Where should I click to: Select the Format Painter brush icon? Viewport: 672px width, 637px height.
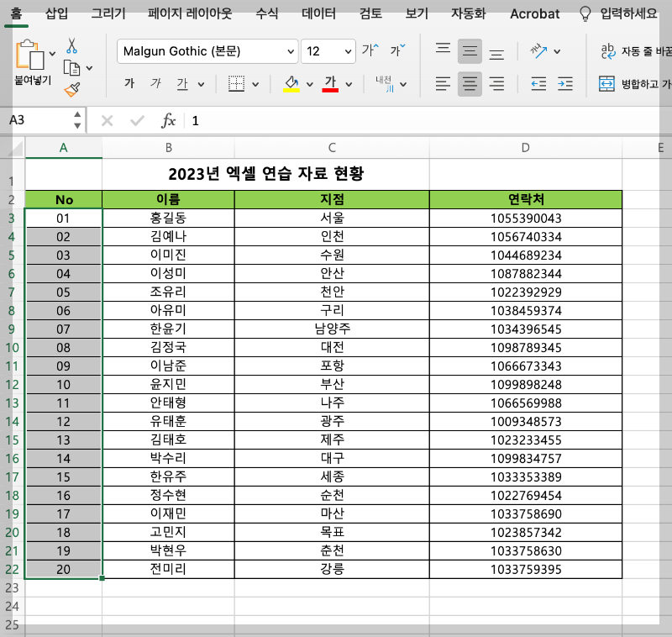(x=71, y=88)
